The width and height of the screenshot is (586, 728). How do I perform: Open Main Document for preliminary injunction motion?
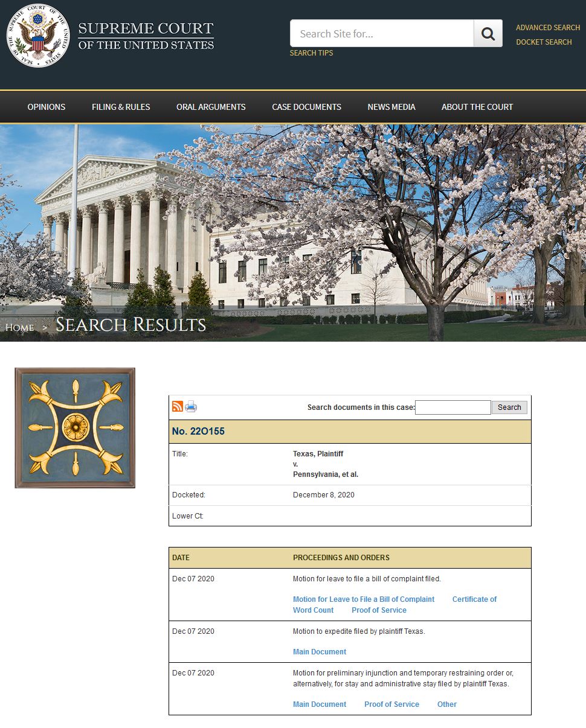pyautogui.click(x=320, y=704)
